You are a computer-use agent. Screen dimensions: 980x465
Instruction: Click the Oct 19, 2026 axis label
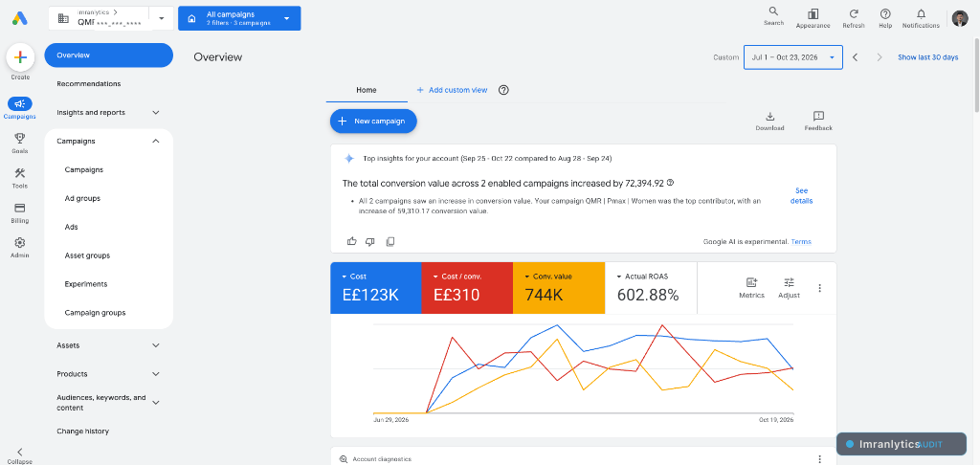point(775,420)
